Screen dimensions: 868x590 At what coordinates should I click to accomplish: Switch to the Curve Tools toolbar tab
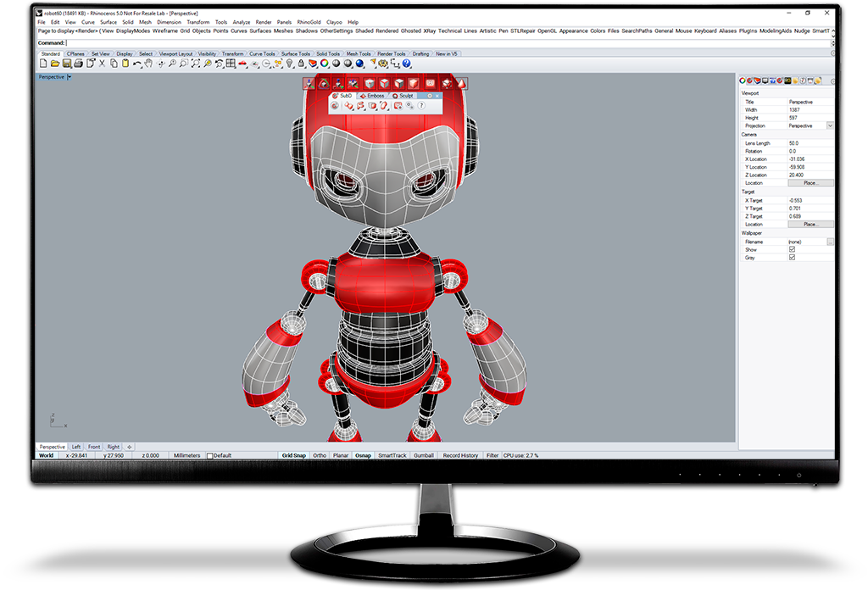tap(262, 53)
